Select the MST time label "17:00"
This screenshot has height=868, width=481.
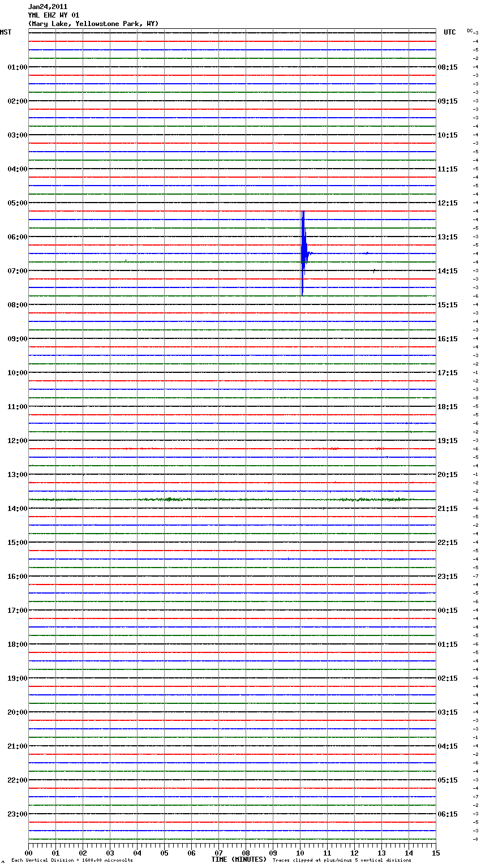tap(18, 611)
